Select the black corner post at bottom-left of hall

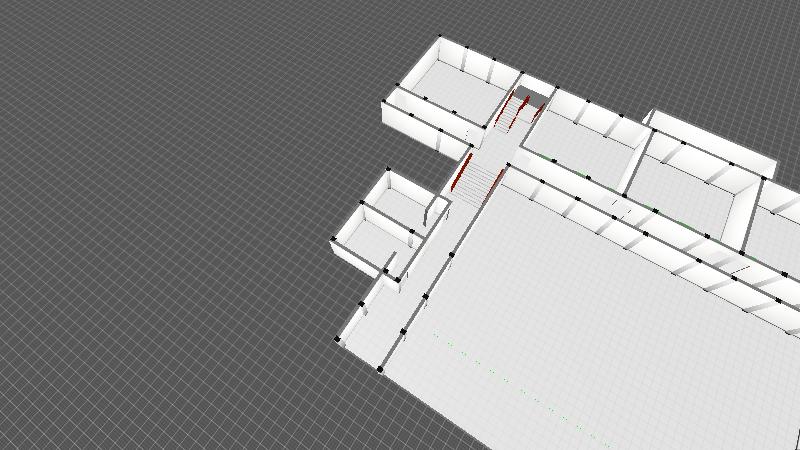tap(380, 369)
